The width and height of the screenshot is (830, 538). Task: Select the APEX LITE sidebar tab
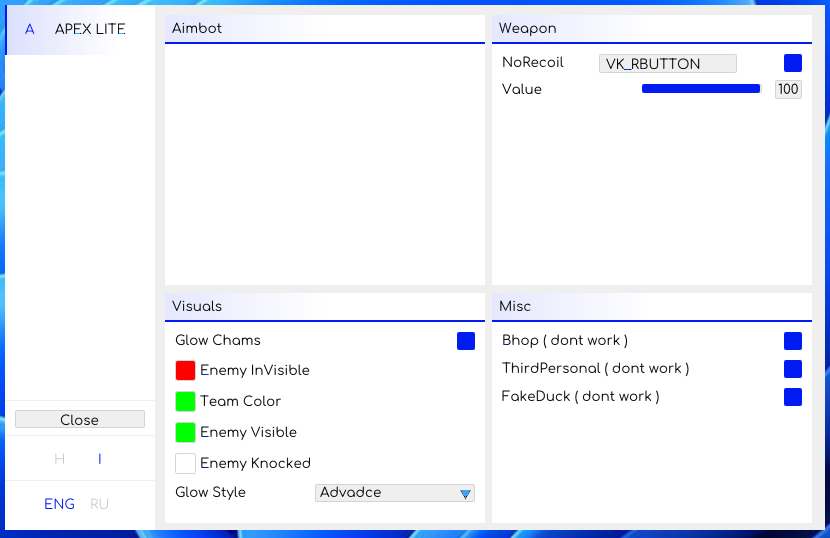point(90,30)
